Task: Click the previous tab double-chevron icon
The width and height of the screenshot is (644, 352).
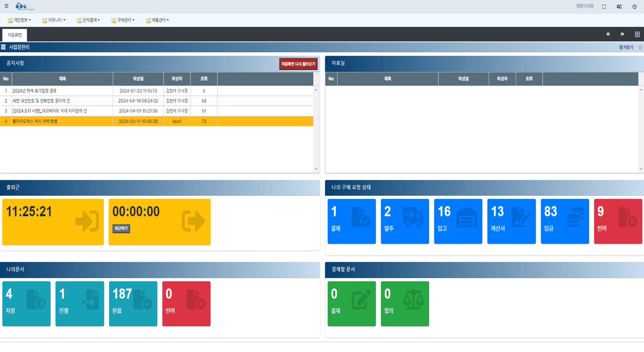Action: tap(608, 34)
